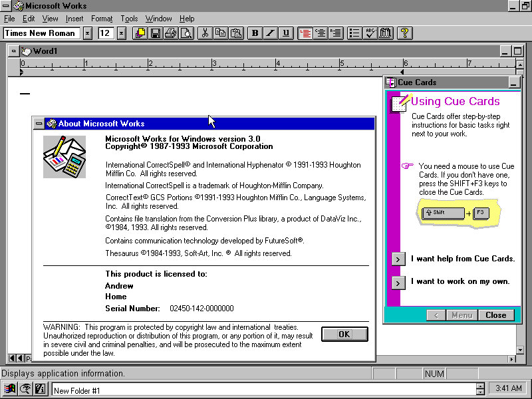The height and width of the screenshot is (399, 532).
Task: Run the spelling checker toolbar icon
Action: 370,33
